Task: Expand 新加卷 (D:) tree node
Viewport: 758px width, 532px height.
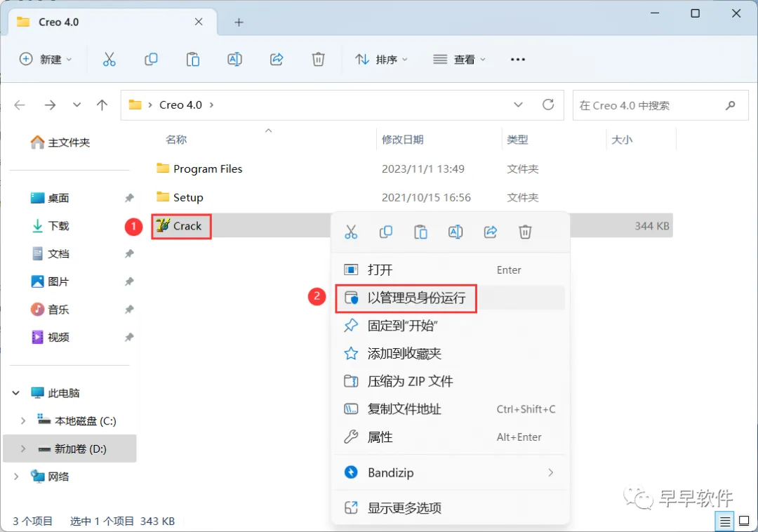Action: [22, 449]
